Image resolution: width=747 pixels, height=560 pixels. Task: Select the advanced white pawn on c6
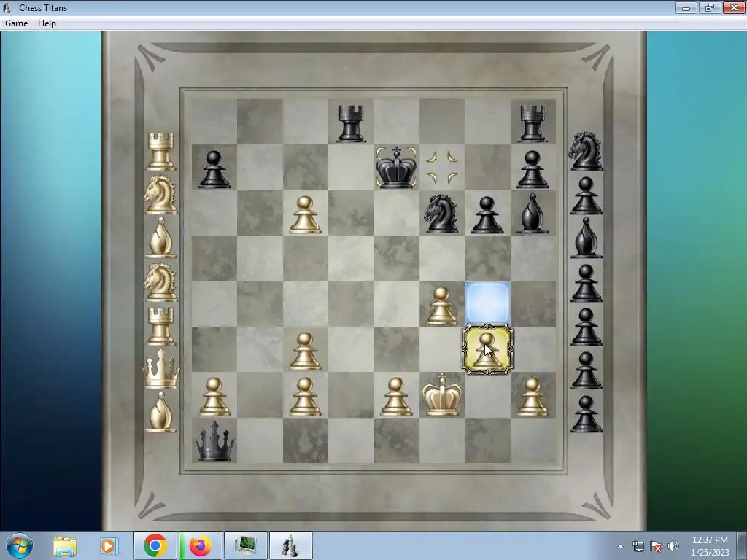[305, 215]
